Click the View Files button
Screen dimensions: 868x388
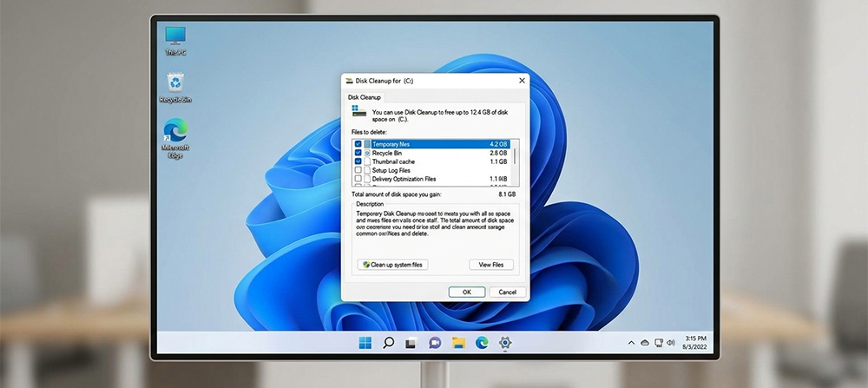(491, 265)
